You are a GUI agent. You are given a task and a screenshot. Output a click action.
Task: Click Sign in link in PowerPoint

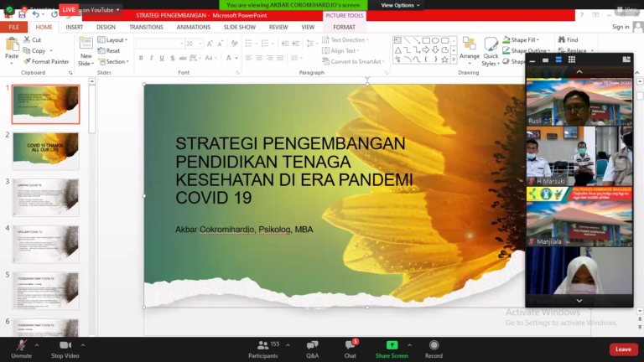pyautogui.click(x=620, y=27)
